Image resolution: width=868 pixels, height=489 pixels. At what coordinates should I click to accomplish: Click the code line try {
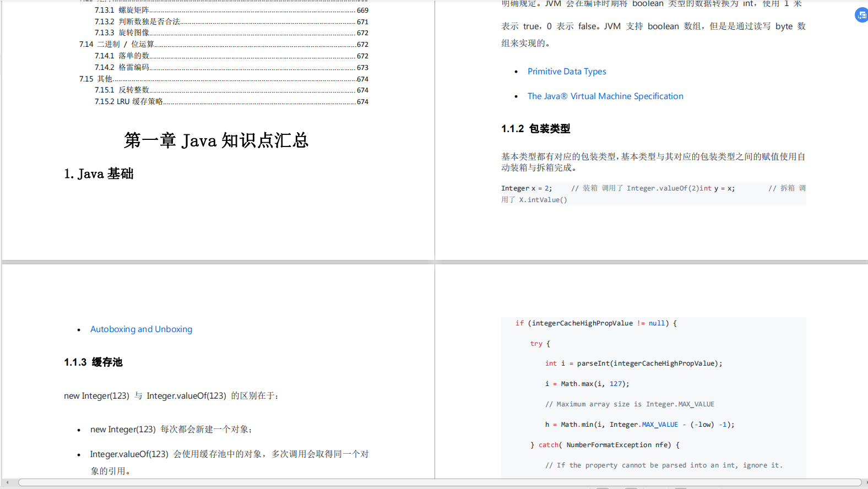click(540, 344)
